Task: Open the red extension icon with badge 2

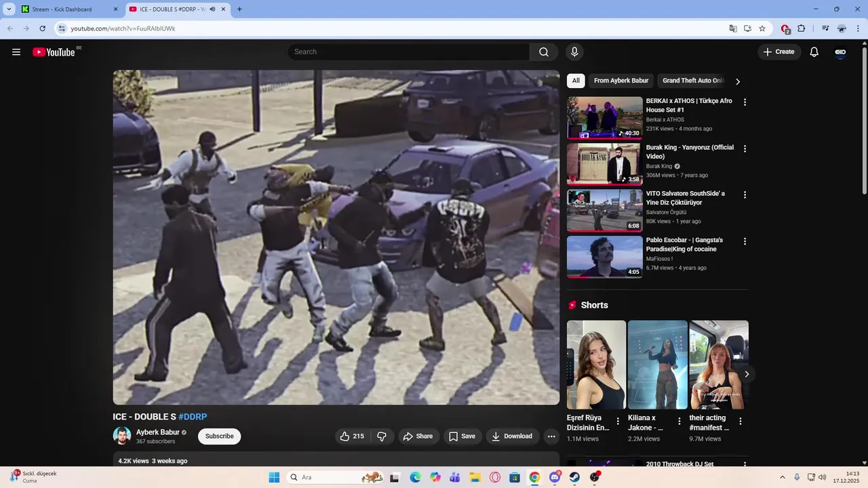Action: click(785, 28)
